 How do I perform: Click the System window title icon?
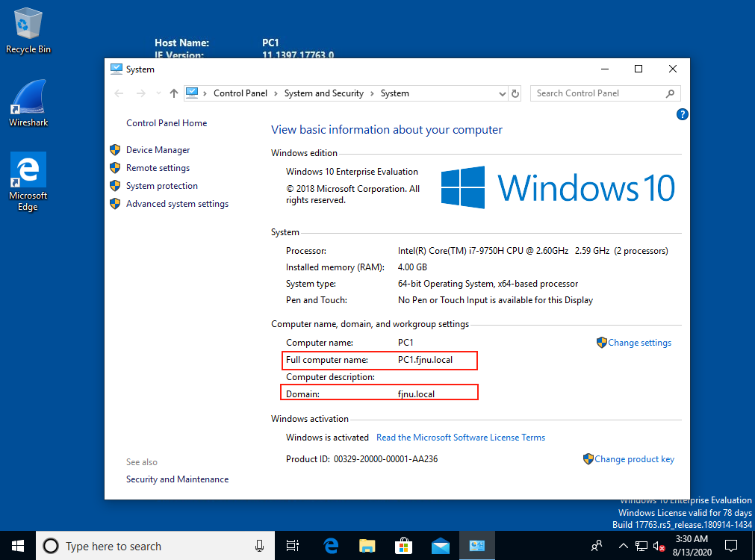tap(116, 69)
